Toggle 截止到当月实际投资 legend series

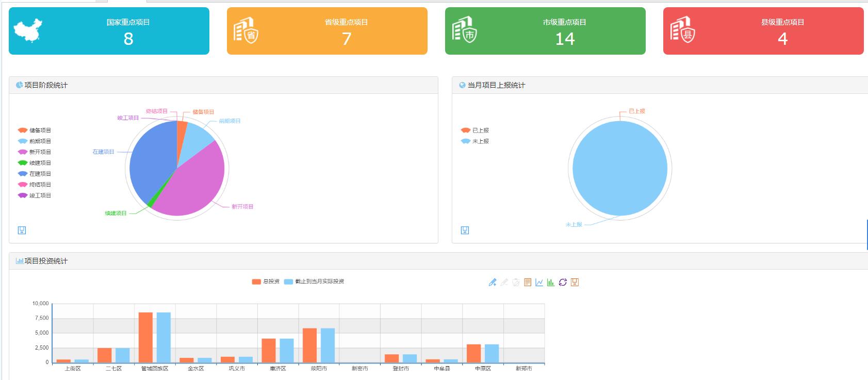pyautogui.click(x=314, y=282)
